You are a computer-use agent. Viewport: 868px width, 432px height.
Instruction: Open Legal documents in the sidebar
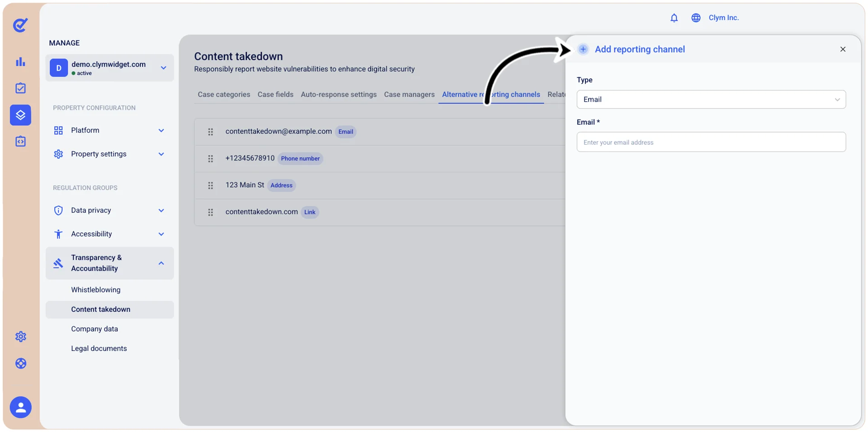[99, 348]
